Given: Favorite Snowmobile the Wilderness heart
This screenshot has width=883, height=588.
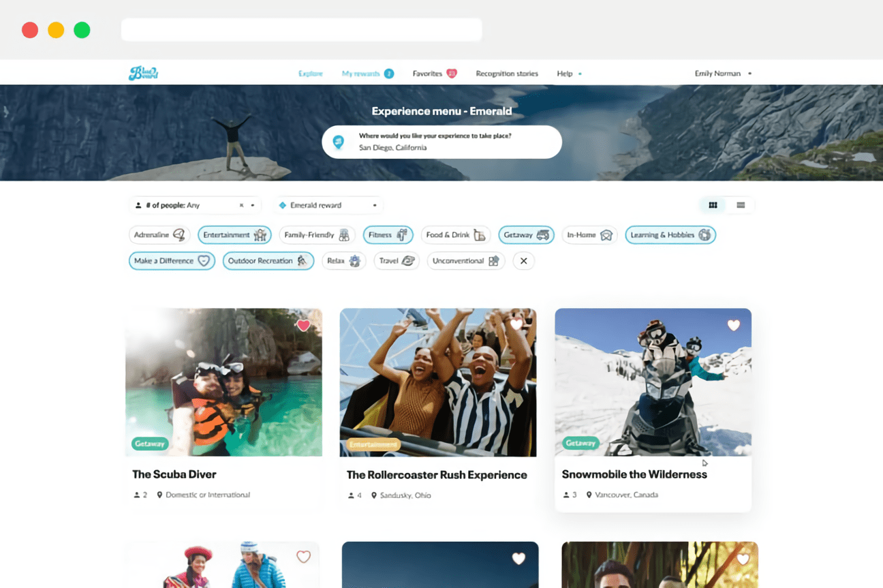Looking at the screenshot, I should (x=733, y=325).
